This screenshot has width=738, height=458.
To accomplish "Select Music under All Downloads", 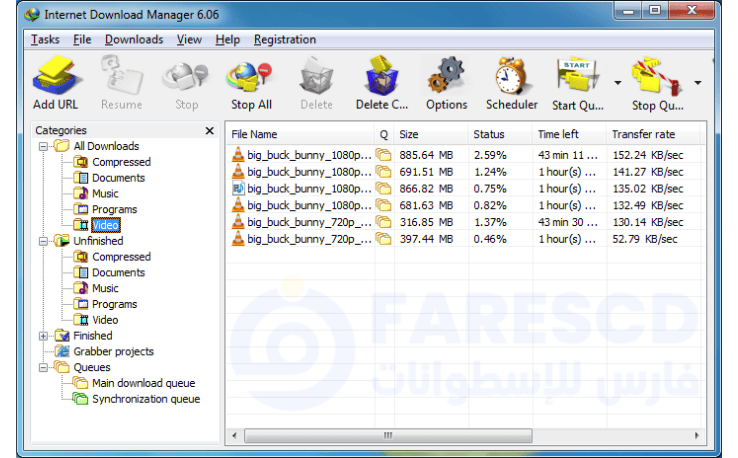I will (105, 193).
